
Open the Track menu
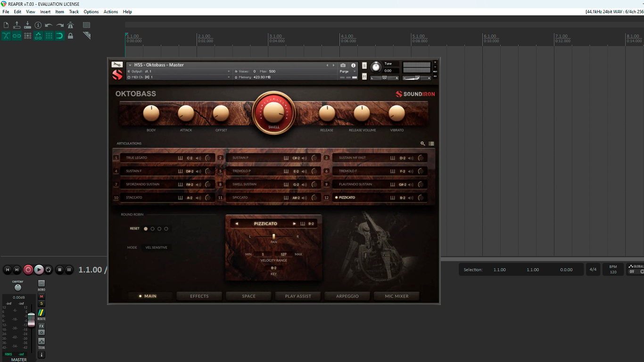pyautogui.click(x=74, y=12)
